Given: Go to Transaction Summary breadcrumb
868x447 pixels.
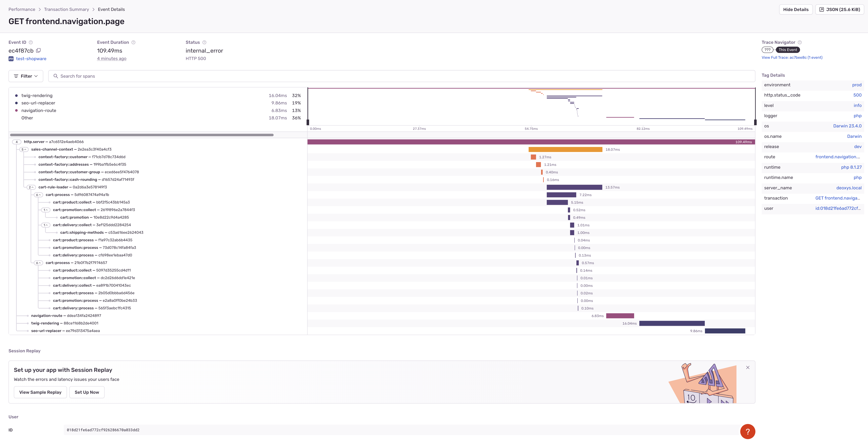Looking at the screenshot, I should [x=66, y=9].
